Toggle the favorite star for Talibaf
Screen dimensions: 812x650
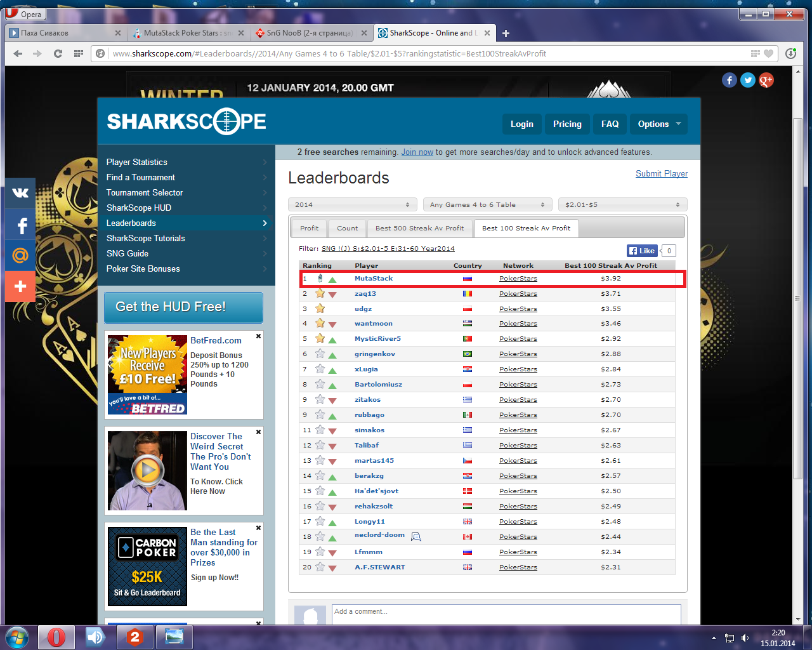point(320,445)
